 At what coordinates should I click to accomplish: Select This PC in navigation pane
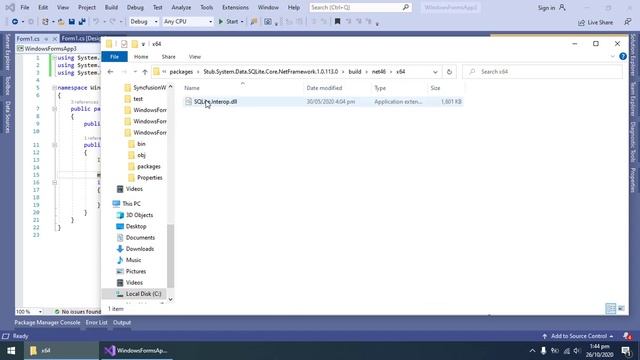point(131,204)
